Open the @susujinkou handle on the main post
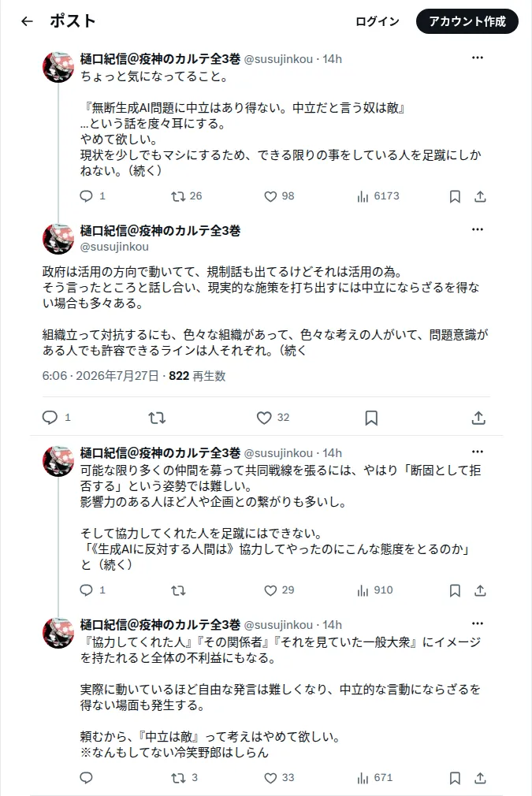This screenshot has width=532, height=796. (x=114, y=247)
